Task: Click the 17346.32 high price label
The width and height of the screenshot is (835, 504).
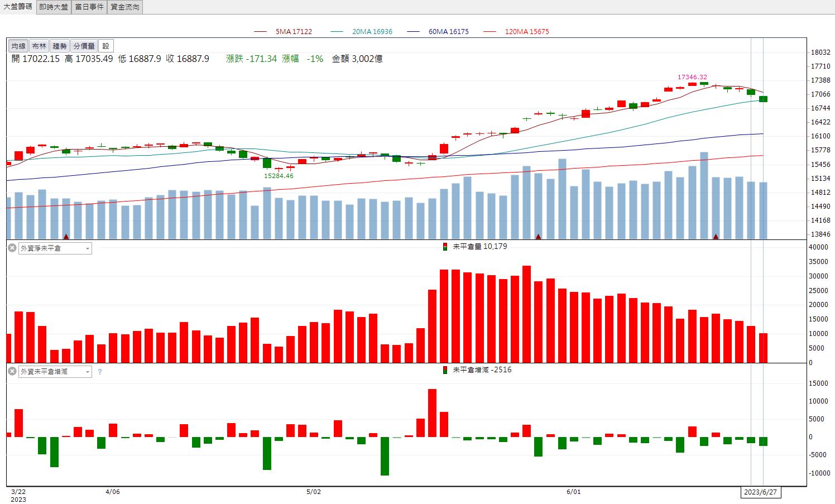Action: pos(692,77)
